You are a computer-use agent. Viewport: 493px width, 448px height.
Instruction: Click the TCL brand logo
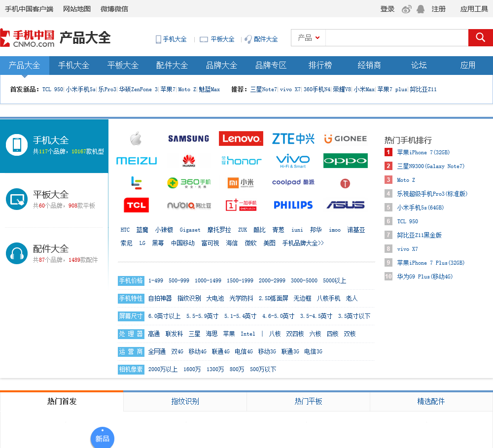136,206
